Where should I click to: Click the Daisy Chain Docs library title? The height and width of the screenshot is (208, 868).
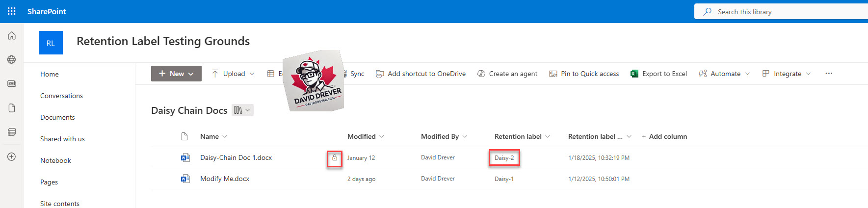click(189, 110)
